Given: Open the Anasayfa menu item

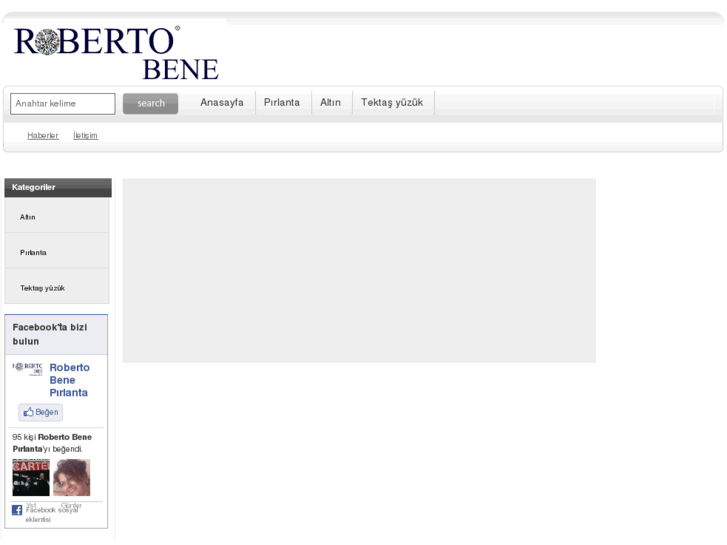Looking at the screenshot, I should click(222, 103).
